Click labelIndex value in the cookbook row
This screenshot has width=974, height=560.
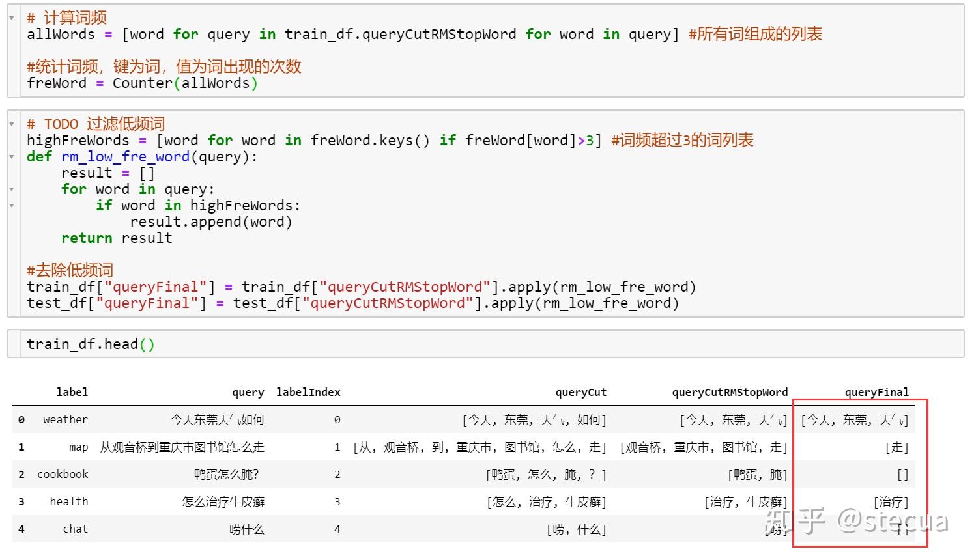click(x=337, y=475)
